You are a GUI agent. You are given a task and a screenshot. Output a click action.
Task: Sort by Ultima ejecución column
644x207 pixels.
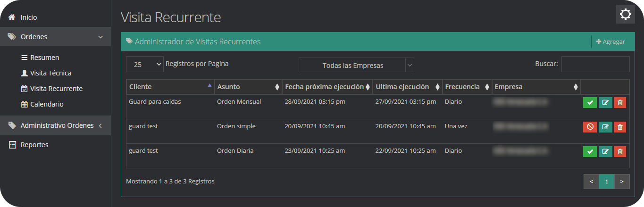408,87
